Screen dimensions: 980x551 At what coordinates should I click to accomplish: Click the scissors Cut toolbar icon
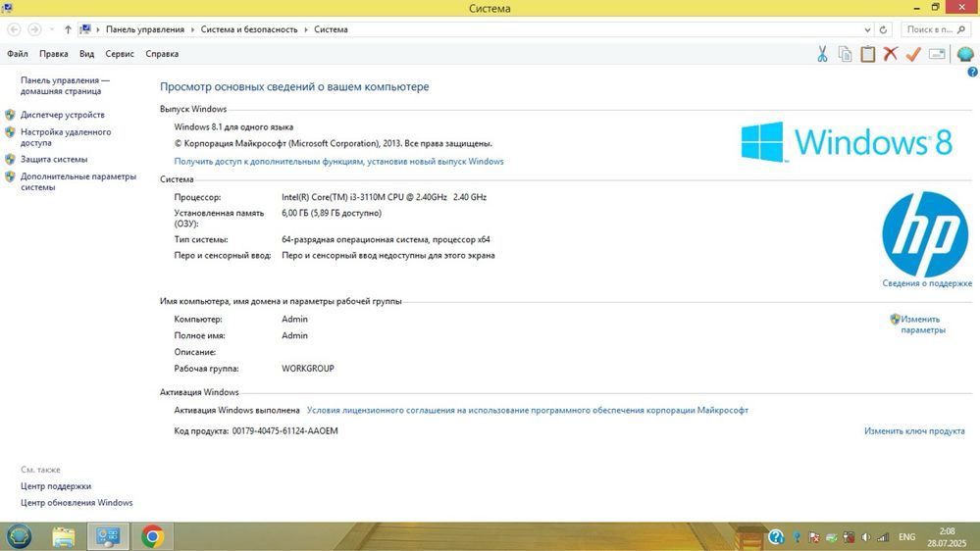(x=822, y=54)
